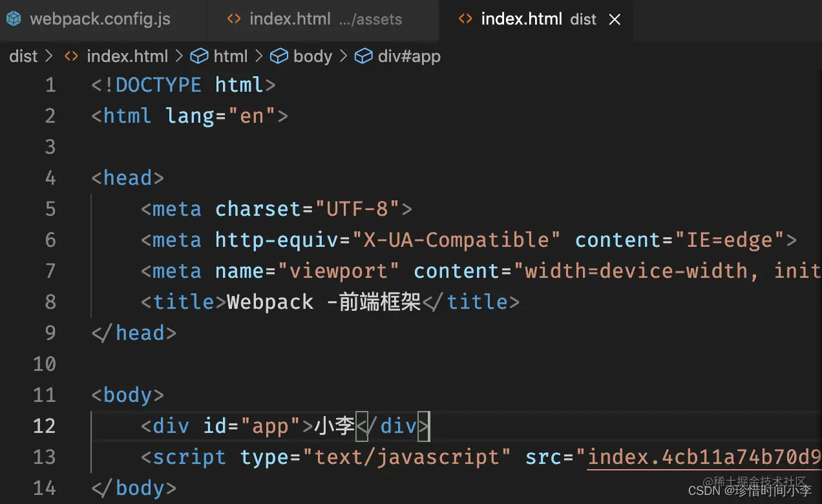This screenshot has width=822, height=504.
Task: Click line number 14 in gutter
Action: pyautogui.click(x=44, y=488)
